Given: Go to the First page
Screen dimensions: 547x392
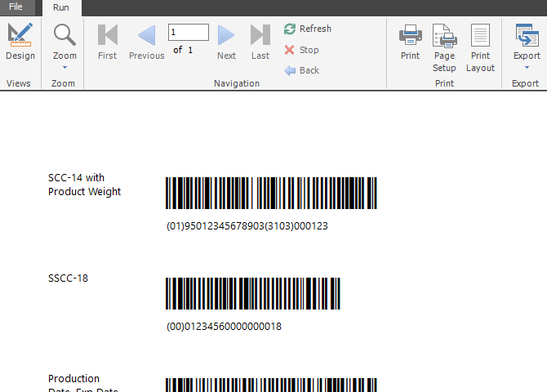Looking at the screenshot, I should [108, 41].
